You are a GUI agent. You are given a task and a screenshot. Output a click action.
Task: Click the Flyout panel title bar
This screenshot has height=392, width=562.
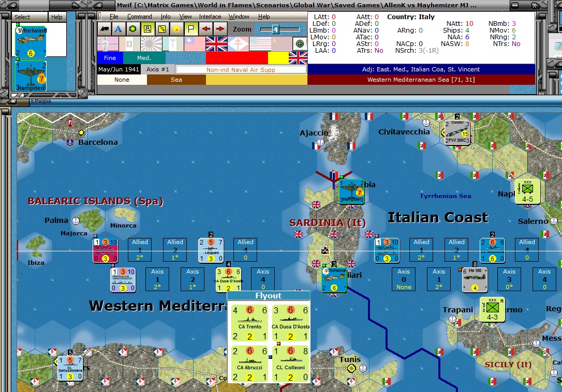tap(269, 296)
